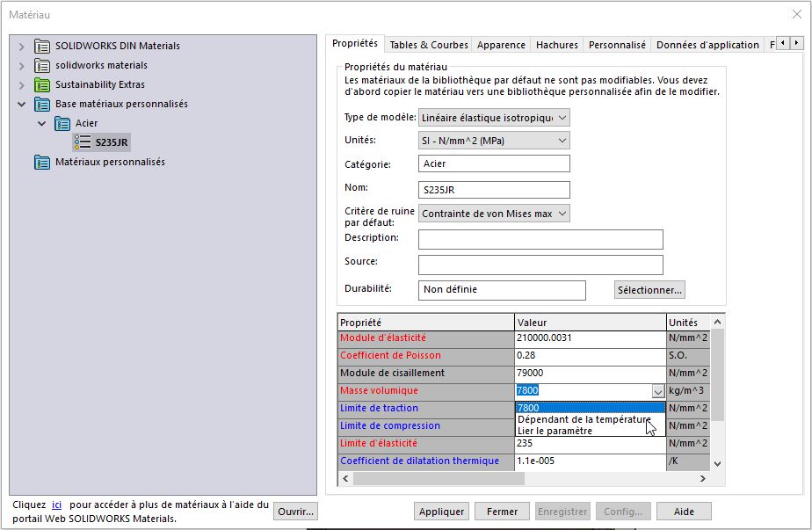Click the green Sustainability Extras library icon

tap(42, 85)
